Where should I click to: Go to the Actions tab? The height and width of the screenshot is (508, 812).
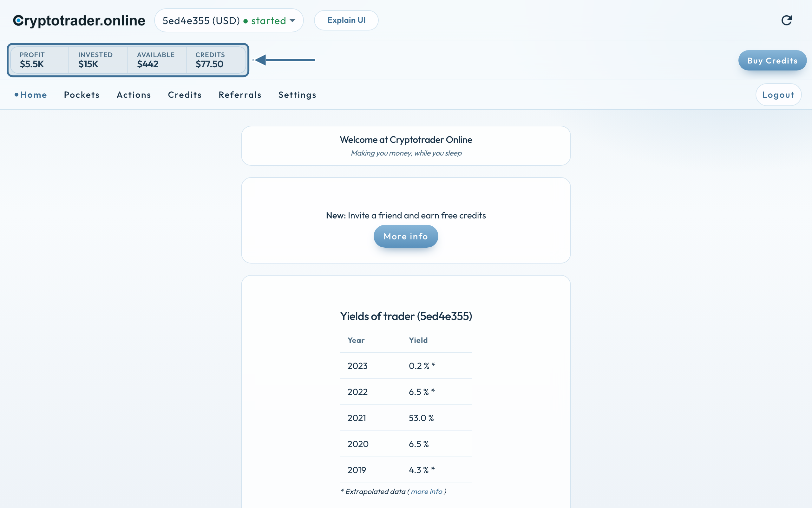coord(134,95)
